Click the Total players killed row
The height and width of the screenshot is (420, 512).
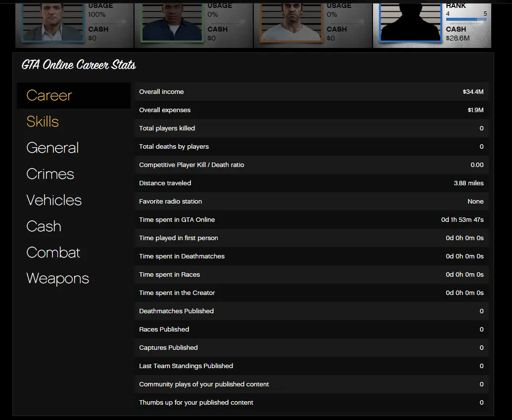pos(312,128)
